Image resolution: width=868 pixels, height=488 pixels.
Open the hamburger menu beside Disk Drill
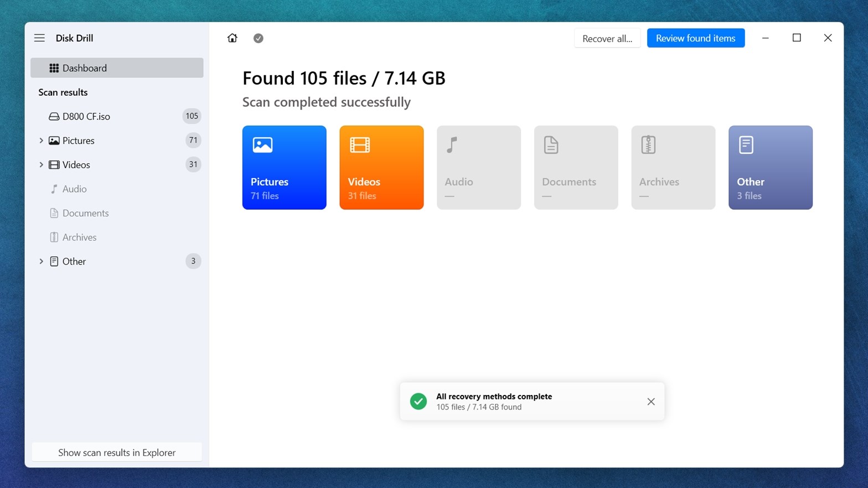[x=39, y=38]
